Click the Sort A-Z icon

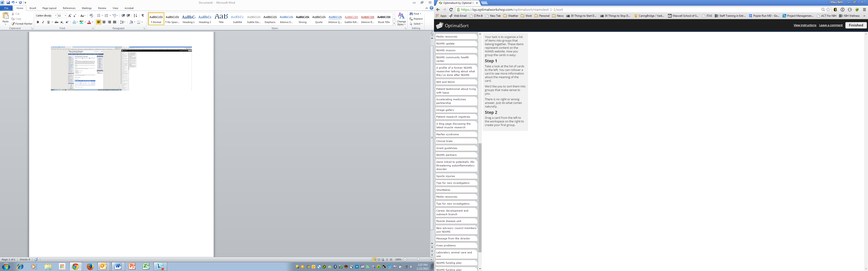pos(135,16)
